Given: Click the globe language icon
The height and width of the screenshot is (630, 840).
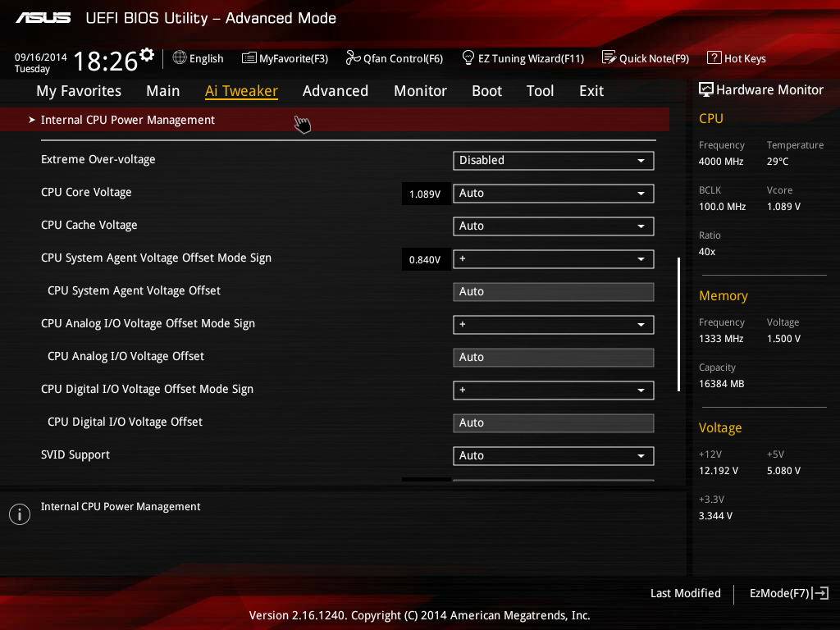Looking at the screenshot, I should click(180, 57).
